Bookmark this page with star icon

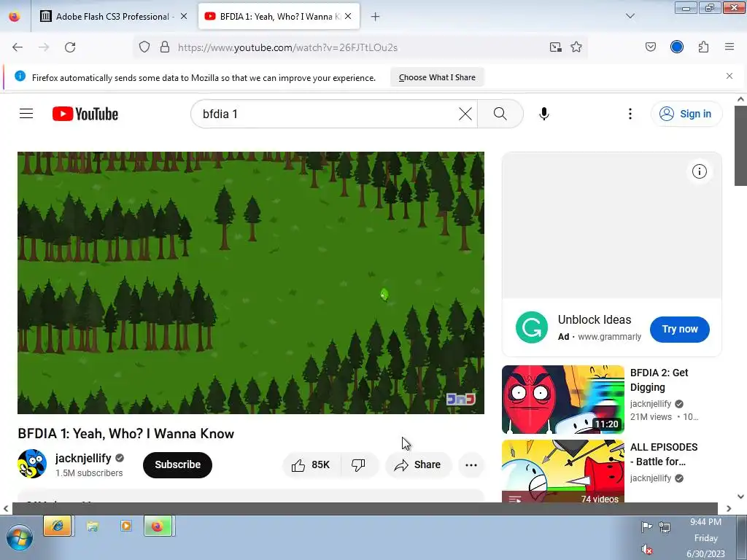(576, 47)
